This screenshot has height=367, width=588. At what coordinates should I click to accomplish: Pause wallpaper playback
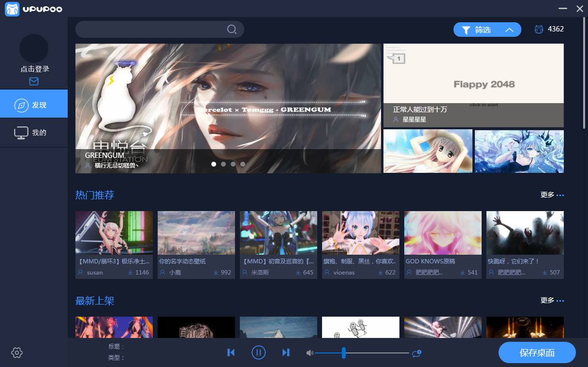[259, 352]
